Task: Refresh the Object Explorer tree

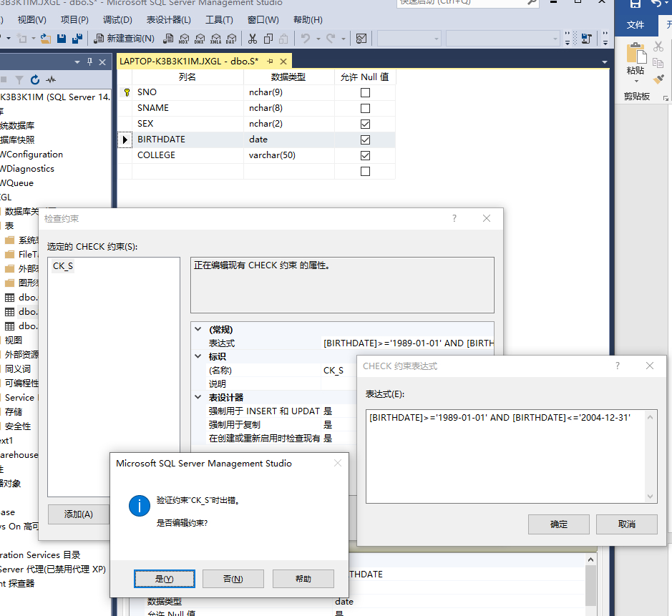Action: coord(35,79)
